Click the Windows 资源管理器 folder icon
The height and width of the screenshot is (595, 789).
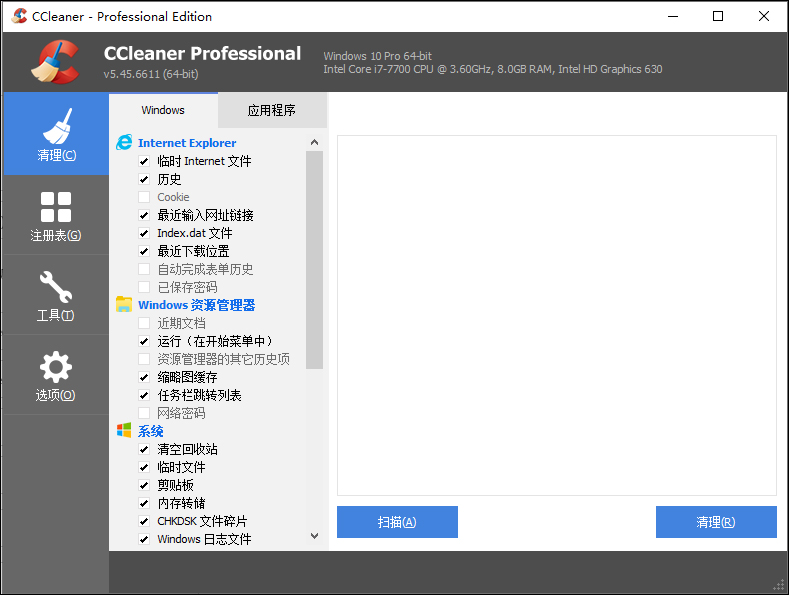(124, 305)
